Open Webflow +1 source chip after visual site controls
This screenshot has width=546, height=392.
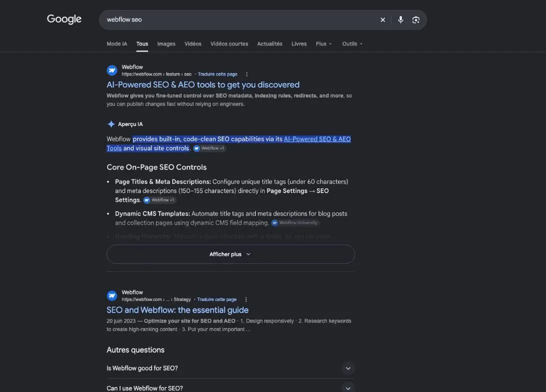(210, 148)
